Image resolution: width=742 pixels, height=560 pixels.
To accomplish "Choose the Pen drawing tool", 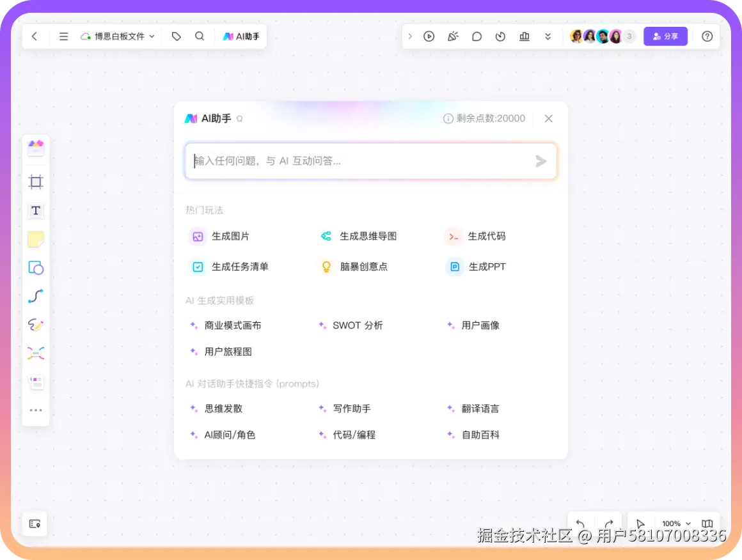I will [36, 324].
